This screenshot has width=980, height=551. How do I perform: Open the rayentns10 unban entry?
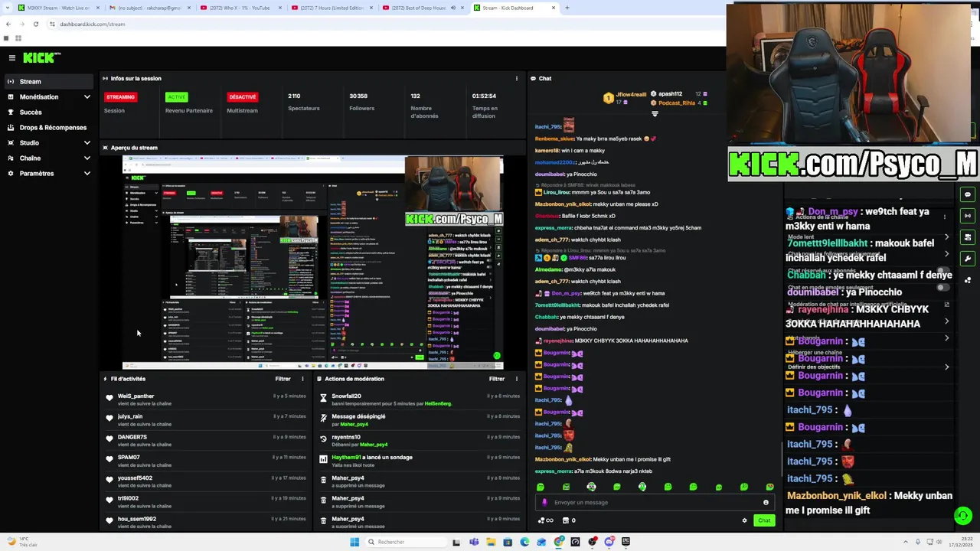coord(420,441)
